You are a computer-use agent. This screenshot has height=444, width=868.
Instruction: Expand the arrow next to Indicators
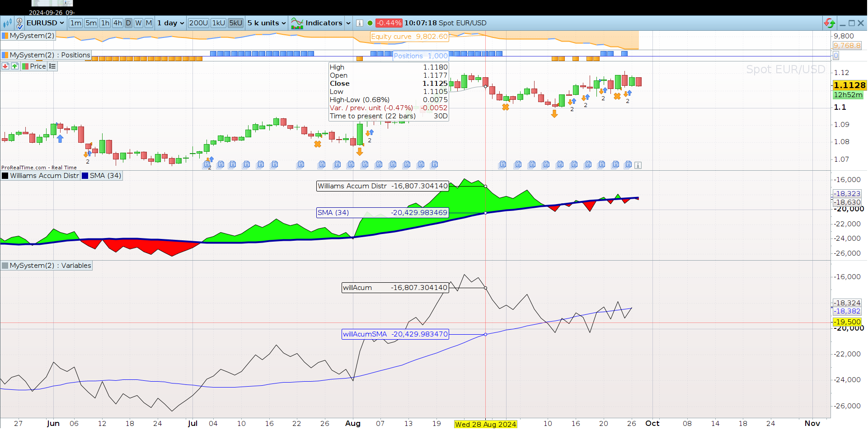(x=348, y=23)
